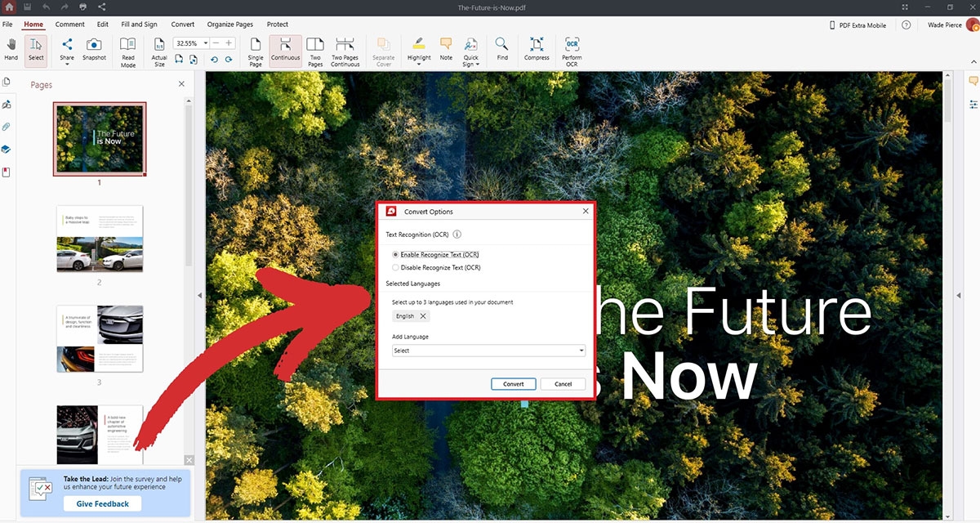Open PDF Extra Mobile link
980x523 pixels.
857,25
